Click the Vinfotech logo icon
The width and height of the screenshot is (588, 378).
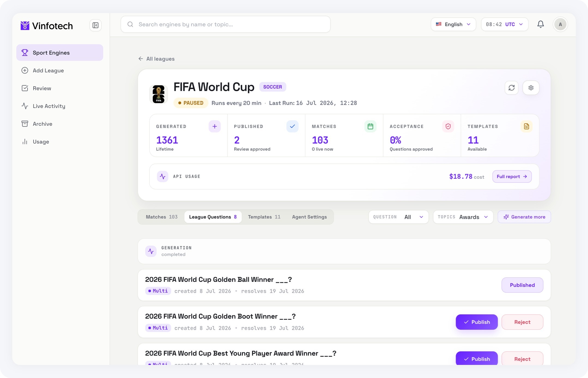(x=25, y=26)
